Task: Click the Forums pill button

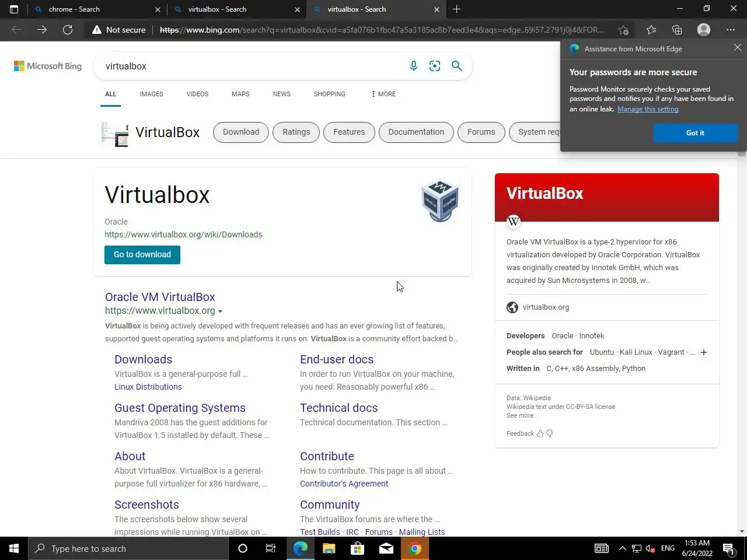Action: tap(481, 132)
